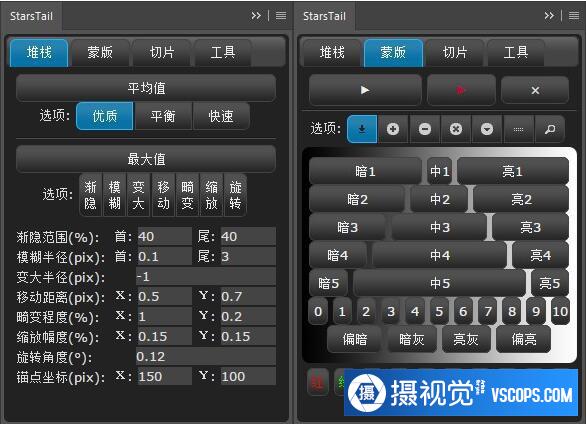
Task: Click the magnifier mask option icon
Action: [x=550, y=129]
